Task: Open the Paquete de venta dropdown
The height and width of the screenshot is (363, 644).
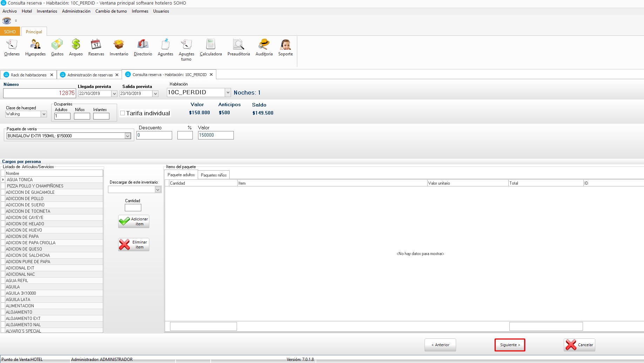Action: [x=128, y=136]
